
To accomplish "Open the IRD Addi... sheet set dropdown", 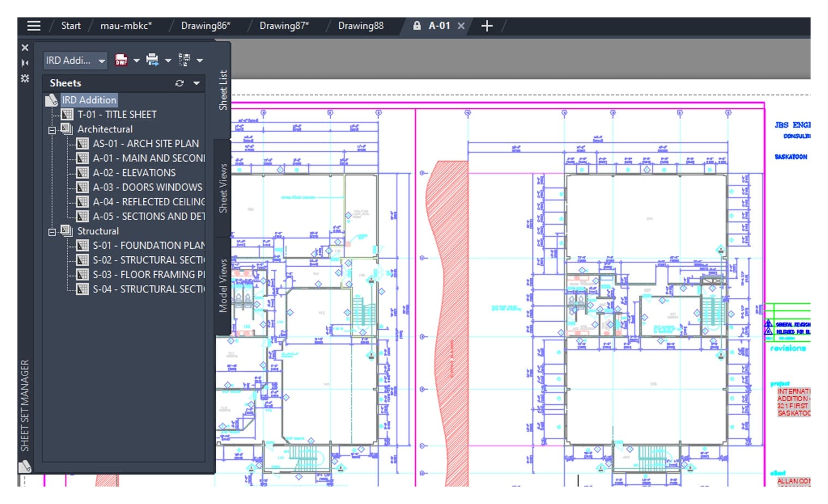I will click(x=75, y=60).
